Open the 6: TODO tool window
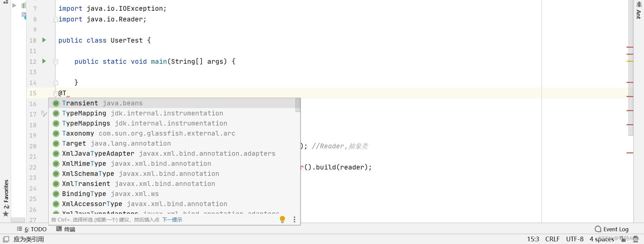This screenshot has height=244, width=644. click(x=32, y=229)
